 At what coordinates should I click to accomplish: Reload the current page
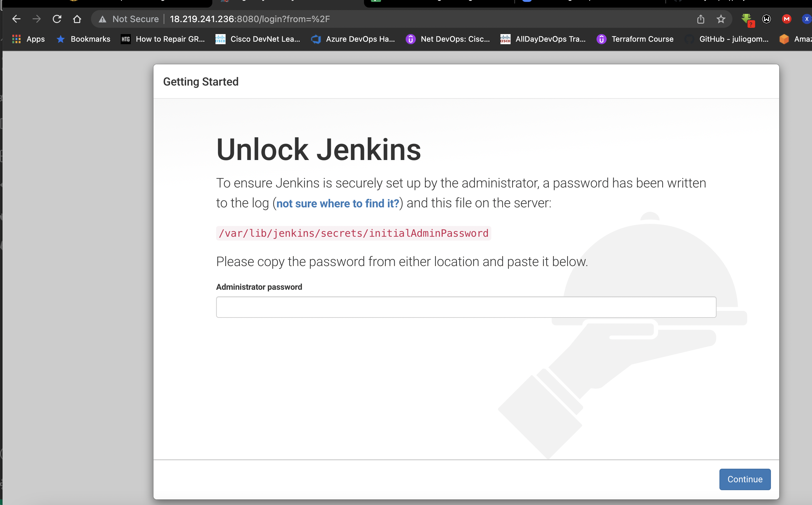point(57,19)
